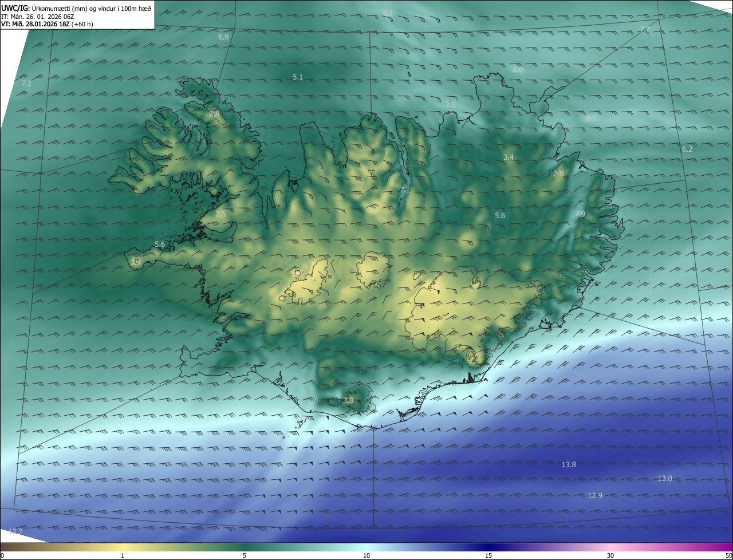Click the 13.8 value in the ocean
733x560 pixels.
(x=569, y=465)
